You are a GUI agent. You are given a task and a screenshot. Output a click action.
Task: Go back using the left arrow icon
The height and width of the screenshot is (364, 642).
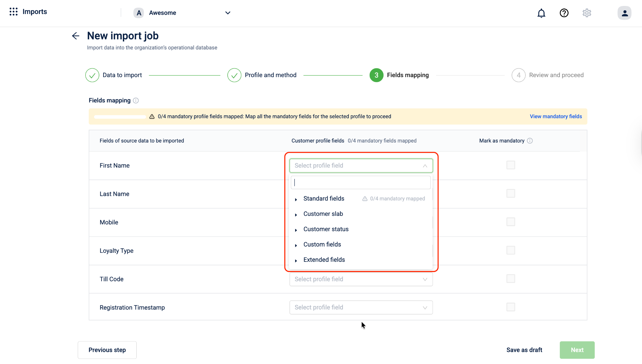click(x=76, y=36)
